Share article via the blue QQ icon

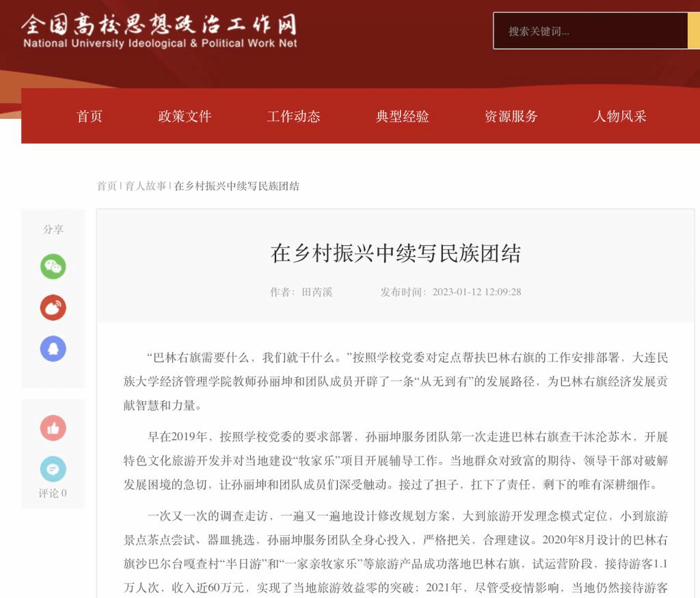pyautogui.click(x=53, y=349)
